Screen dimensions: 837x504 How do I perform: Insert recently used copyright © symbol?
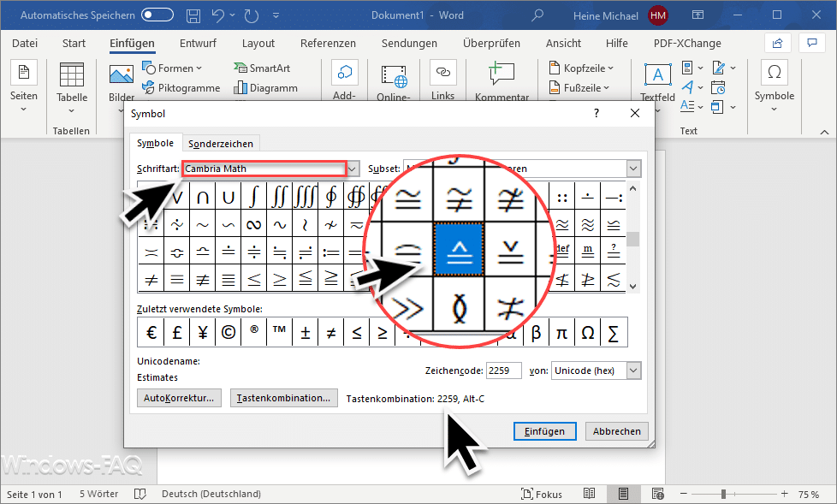click(228, 333)
